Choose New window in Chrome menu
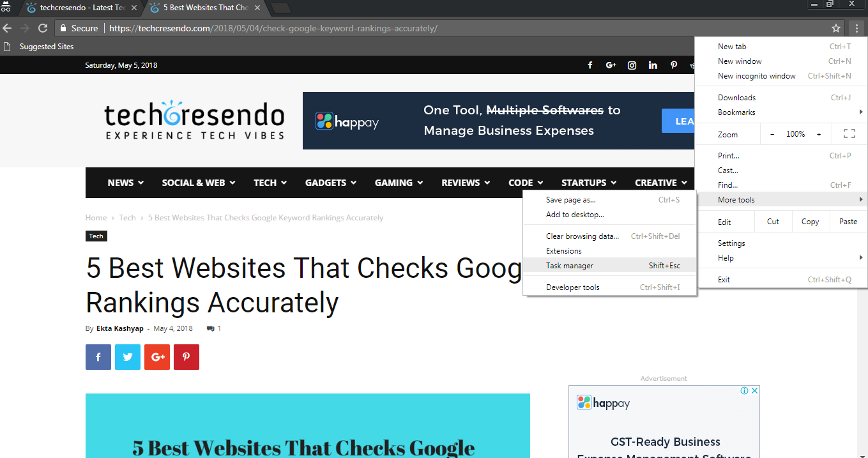868x458 pixels. point(781,61)
